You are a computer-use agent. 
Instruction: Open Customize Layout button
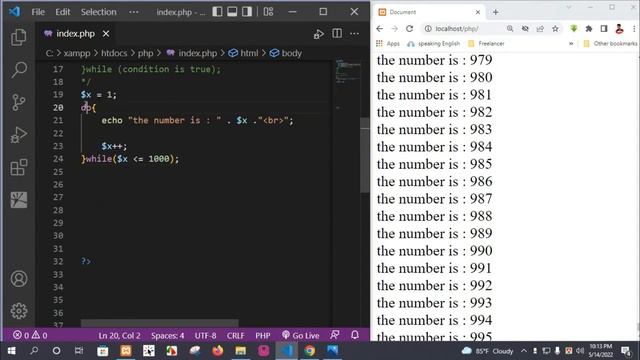click(x=268, y=12)
